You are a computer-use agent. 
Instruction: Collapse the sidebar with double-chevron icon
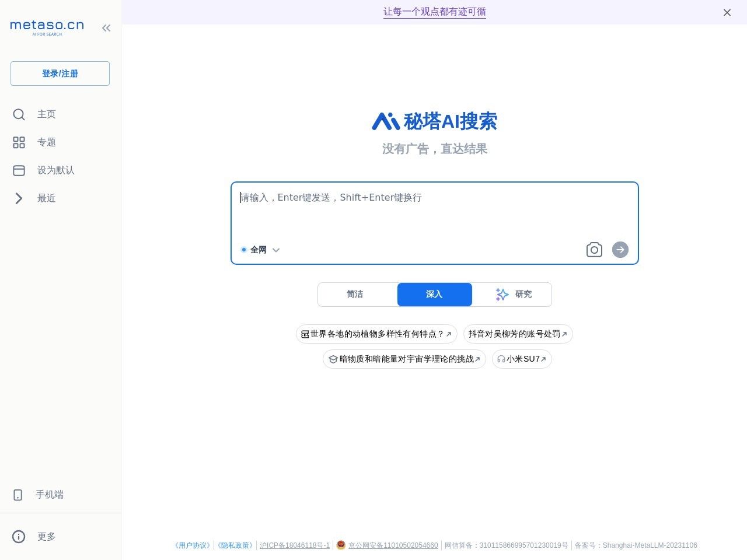pos(106,27)
